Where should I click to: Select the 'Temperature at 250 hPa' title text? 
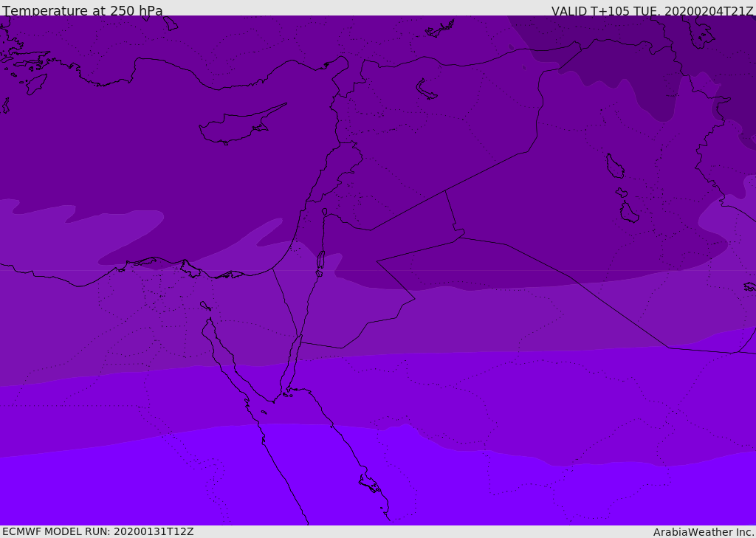(83, 10)
